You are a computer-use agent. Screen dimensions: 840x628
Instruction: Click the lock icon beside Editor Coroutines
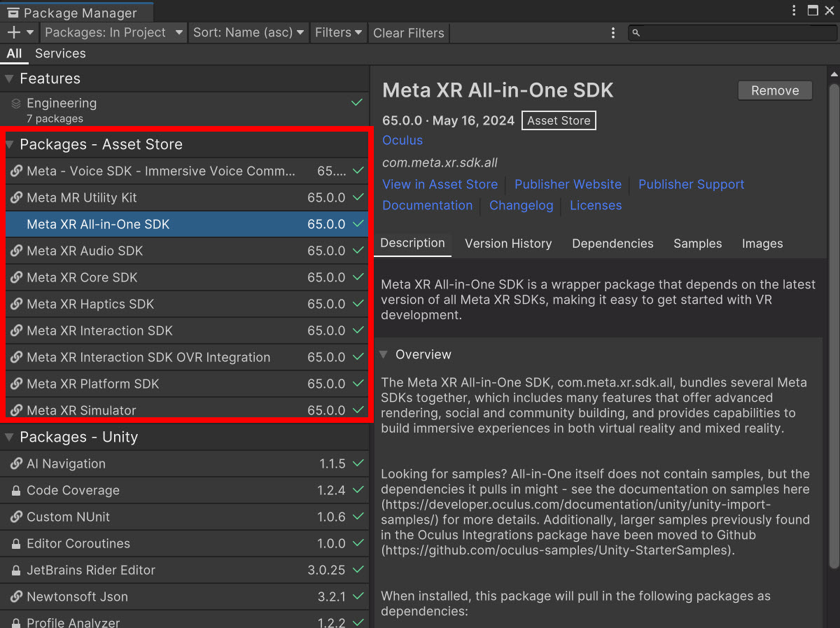click(x=16, y=543)
